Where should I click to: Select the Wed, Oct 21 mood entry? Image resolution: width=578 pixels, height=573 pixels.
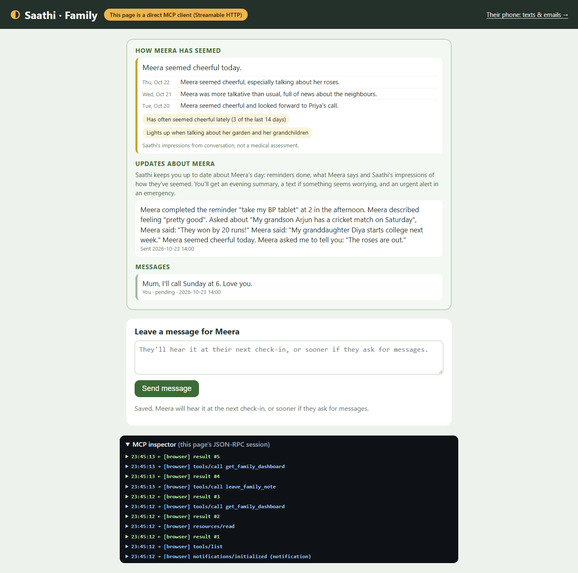coord(290,94)
